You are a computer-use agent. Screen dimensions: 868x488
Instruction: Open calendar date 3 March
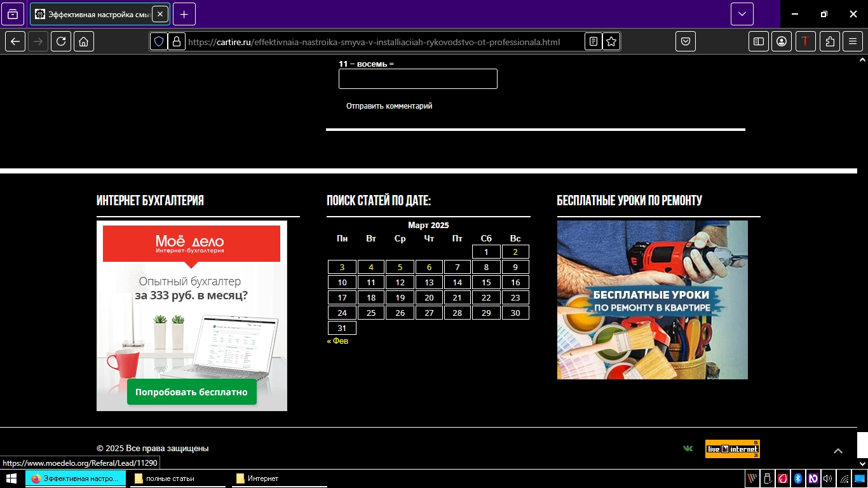pyautogui.click(x=342, y=267)
